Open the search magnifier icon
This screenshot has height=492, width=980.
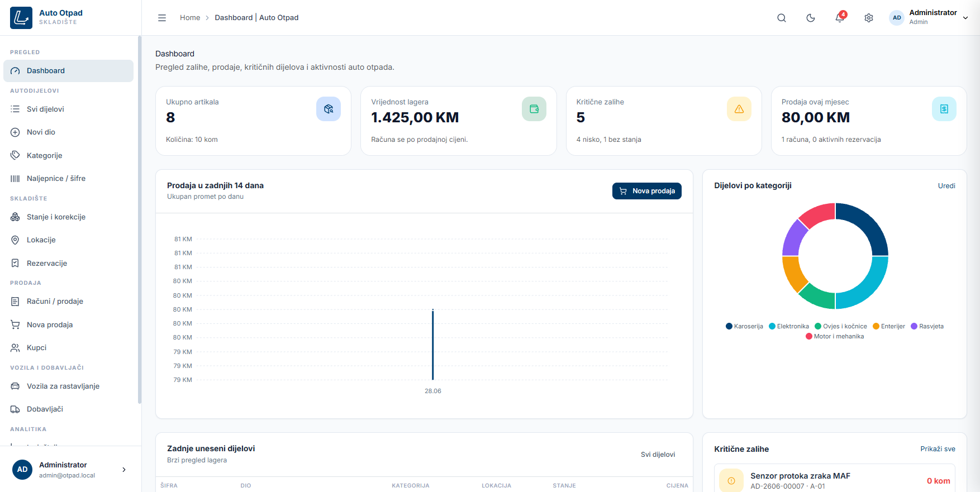click(782, 18)
